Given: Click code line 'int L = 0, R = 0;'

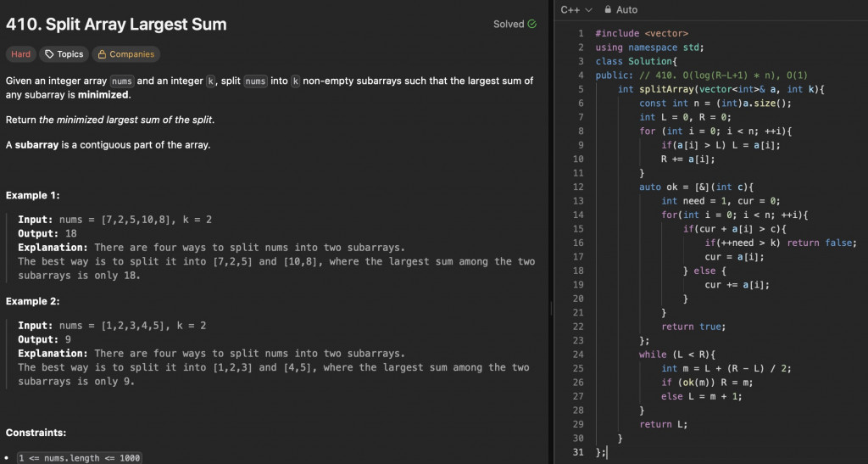Looking at the screenshot, I should pos(685,117).
